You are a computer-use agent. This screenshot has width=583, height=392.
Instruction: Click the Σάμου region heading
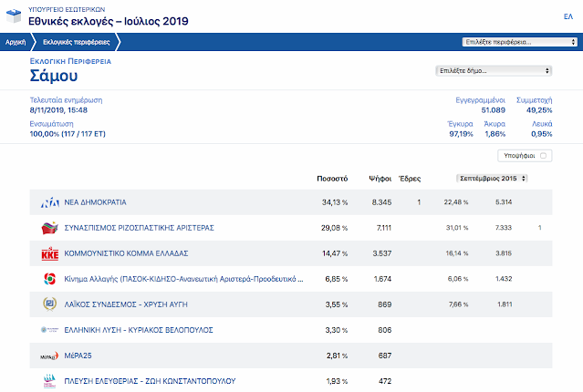click(x=54, y=76)
